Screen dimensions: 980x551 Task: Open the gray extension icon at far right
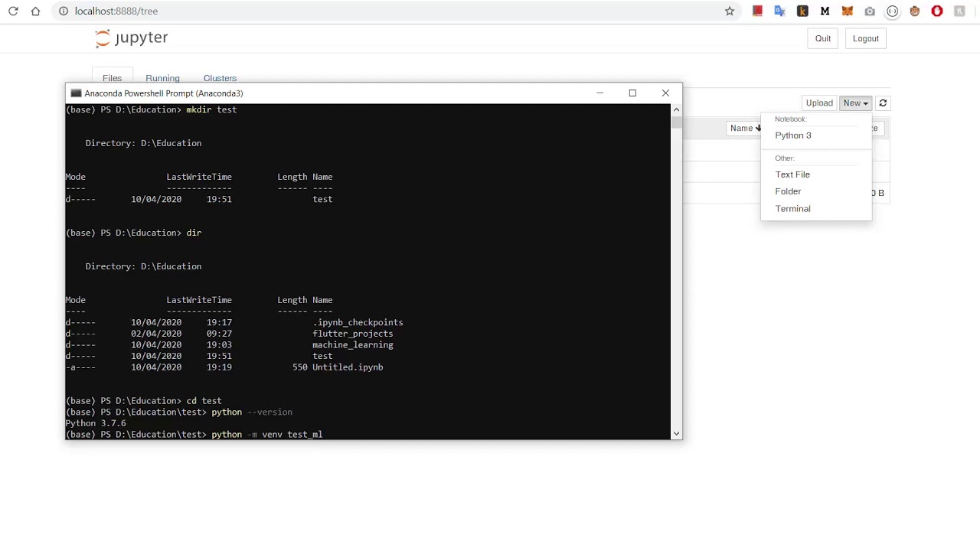tap(959, 11)
